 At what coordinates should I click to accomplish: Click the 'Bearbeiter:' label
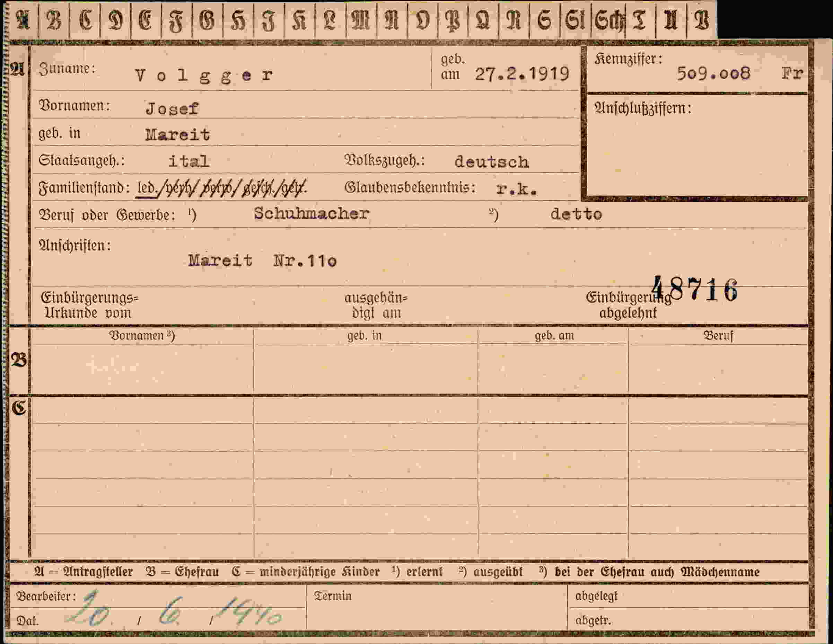coord(46,596)
